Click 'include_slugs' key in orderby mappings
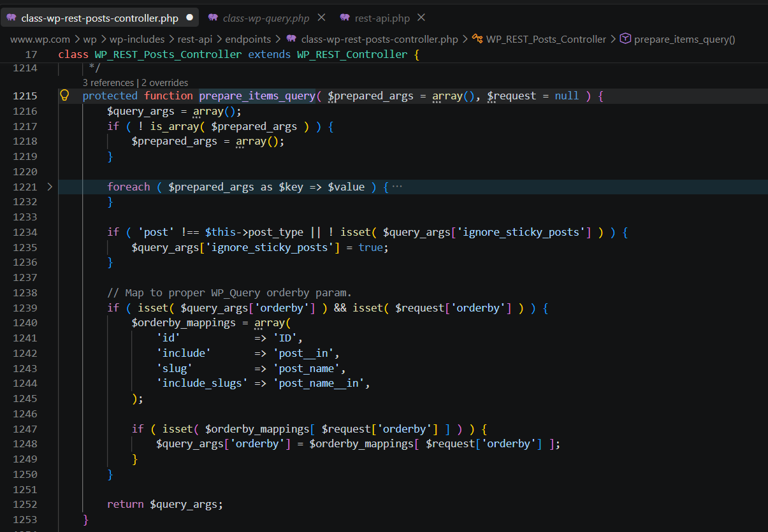The image size is (768, 532). [202, 384]
